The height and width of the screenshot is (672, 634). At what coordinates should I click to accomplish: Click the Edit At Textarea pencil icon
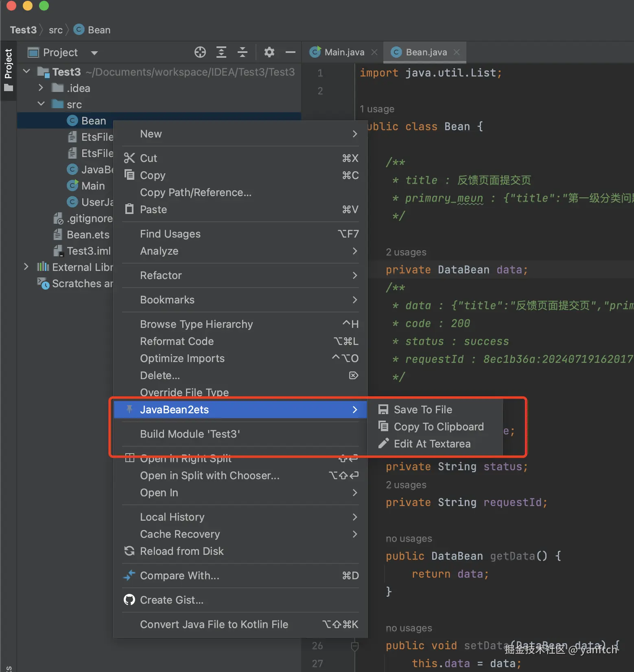point(383,443)
